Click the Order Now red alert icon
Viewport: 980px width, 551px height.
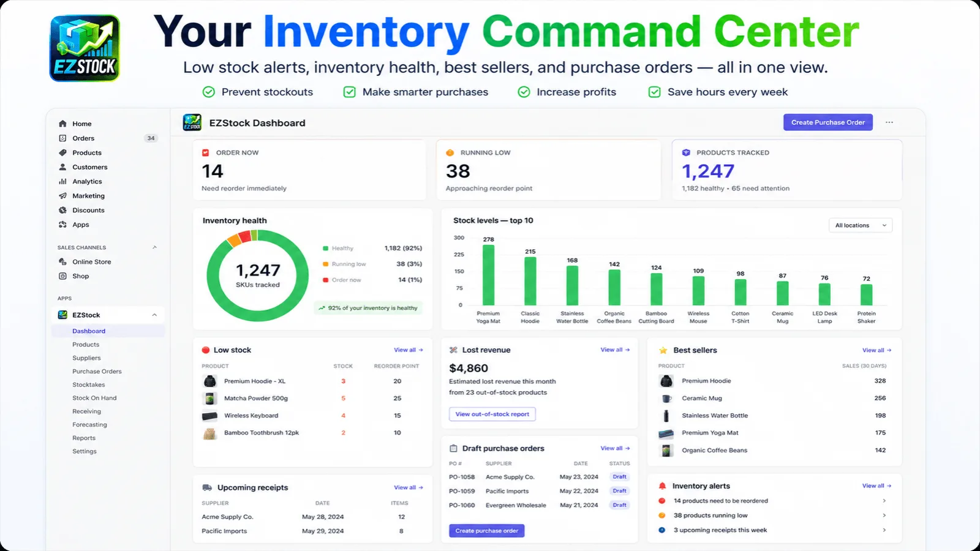[206, 152]
